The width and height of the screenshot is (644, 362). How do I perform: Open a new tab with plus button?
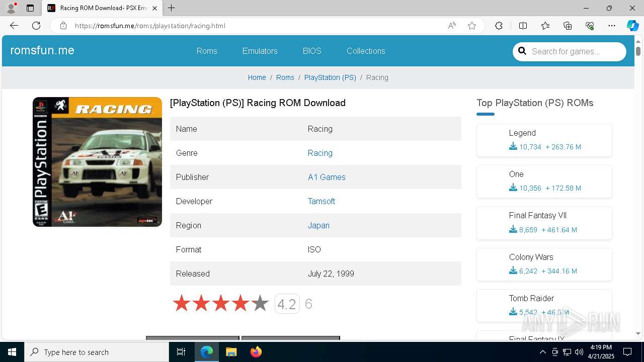pyautogui.click(x=172, y=8)
